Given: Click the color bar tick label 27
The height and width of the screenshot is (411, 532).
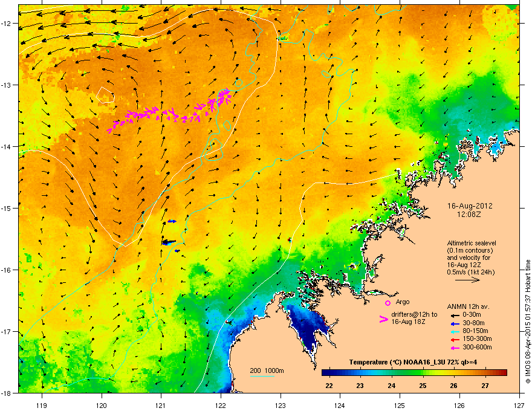Looking at the screenshot, I should click(x=485, y=386).
